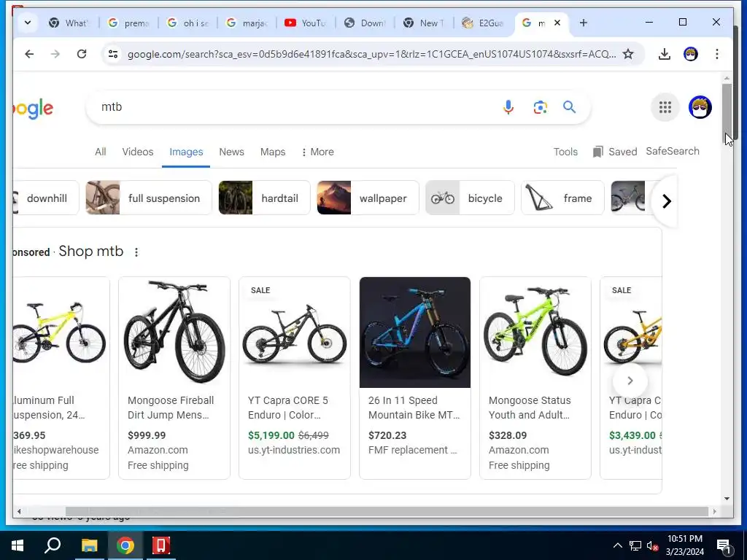Screen dimensions: 747x560
Task: Open a new tab with plus button
Action: click(x=584, y=23)
